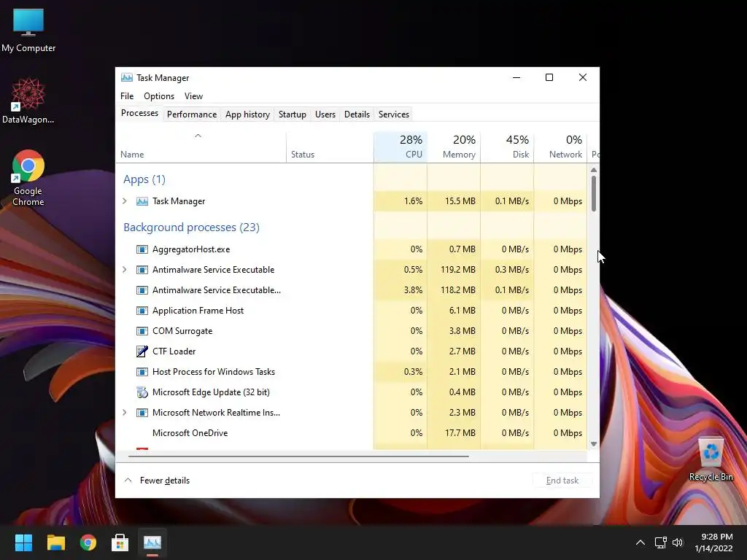Click Microsoft Network Realtime Inspection icon
747x560 pixels.
(142, 413)
